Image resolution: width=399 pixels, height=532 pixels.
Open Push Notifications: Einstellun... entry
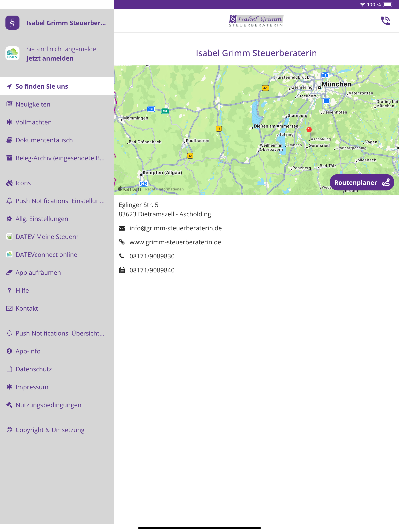pos(57,201)
